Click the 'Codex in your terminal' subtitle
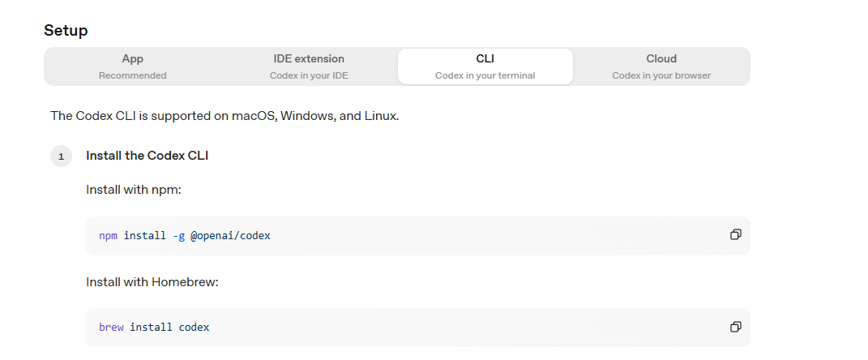The height and width of the screenshot is (360, 868). 485,76
